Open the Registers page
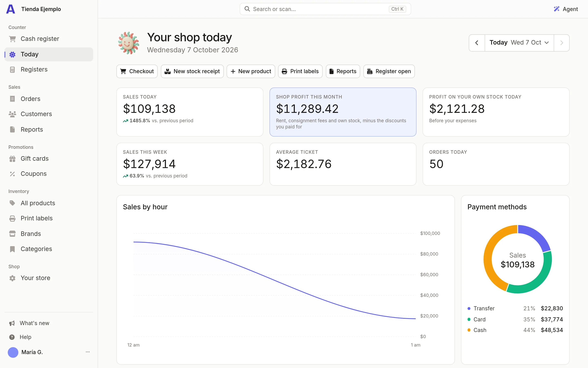 49,70
